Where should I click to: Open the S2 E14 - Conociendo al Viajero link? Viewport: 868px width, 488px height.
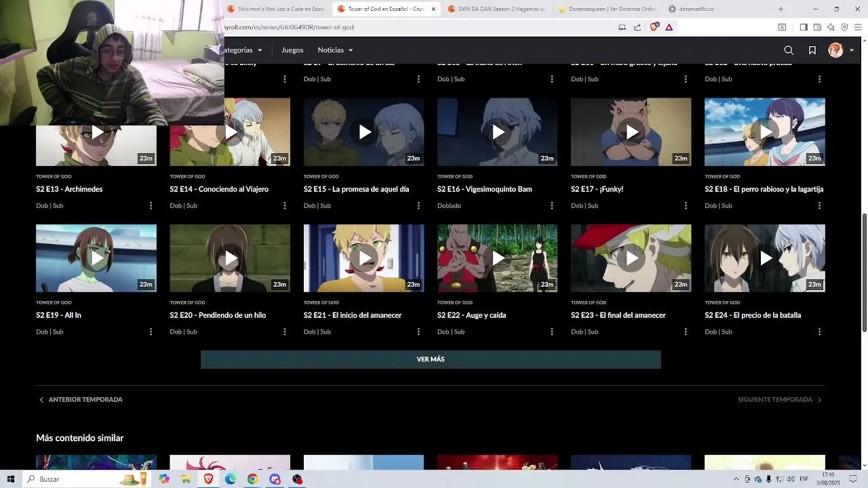click(x=219, y=189)
